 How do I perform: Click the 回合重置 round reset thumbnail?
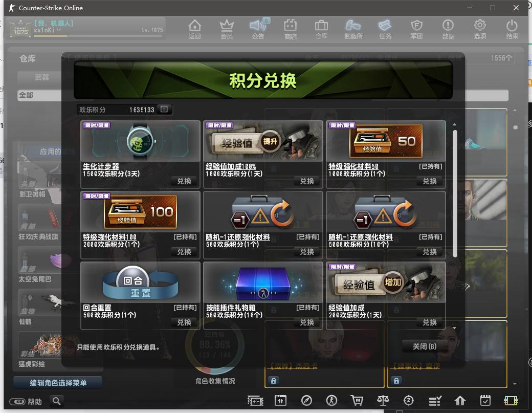pyautogui.click(x=141, y=282)
